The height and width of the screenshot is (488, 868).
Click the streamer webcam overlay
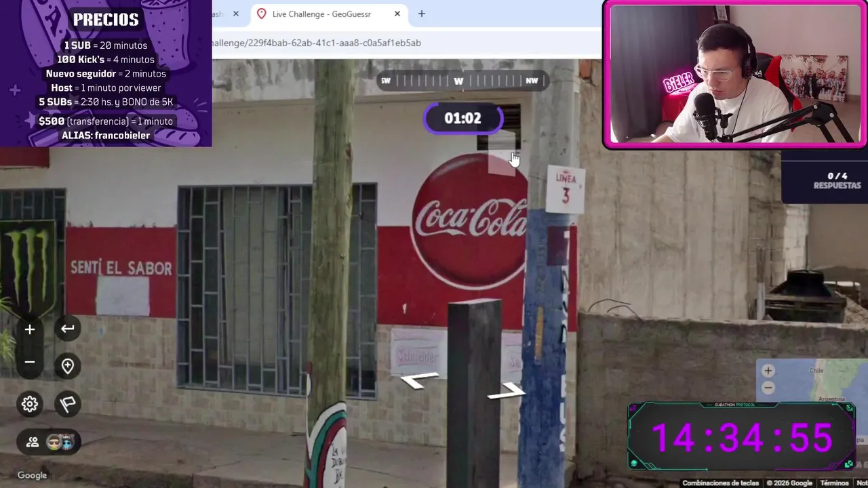(735, 75)
